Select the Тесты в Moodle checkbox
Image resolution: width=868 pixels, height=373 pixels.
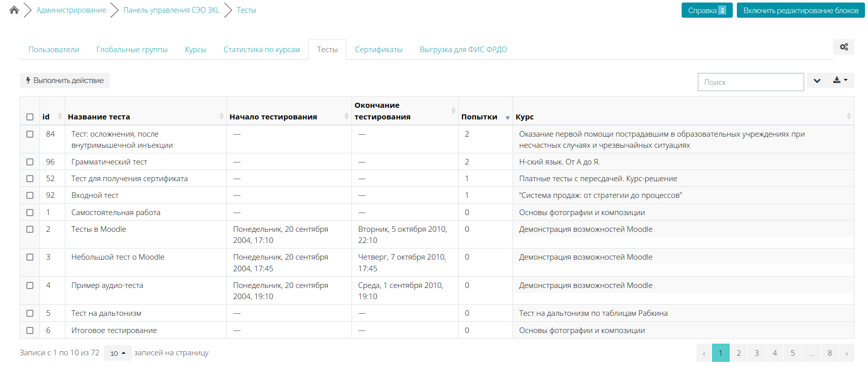(30, 229)
